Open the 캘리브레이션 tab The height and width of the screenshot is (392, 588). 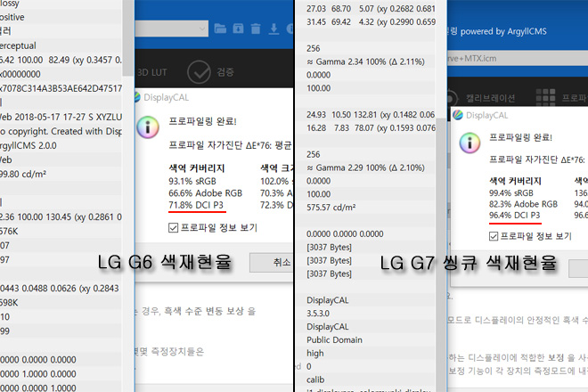coord(490,98)
